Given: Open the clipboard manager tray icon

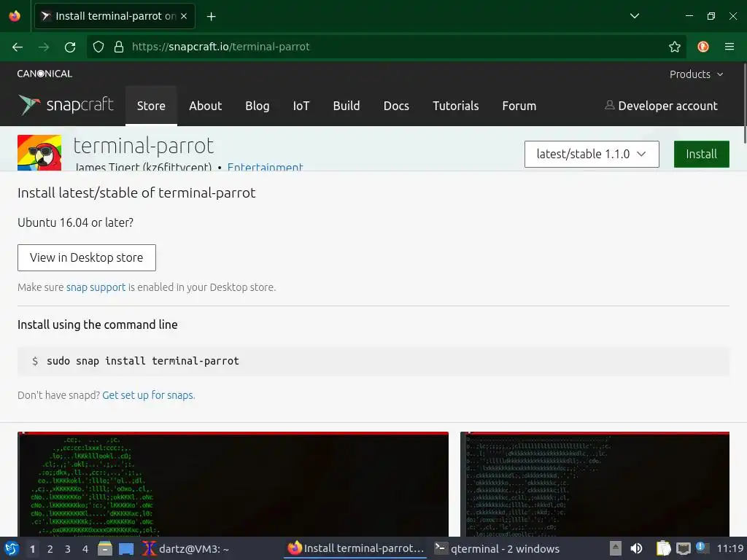Looking at the screenshot, I should click(663, 548).
